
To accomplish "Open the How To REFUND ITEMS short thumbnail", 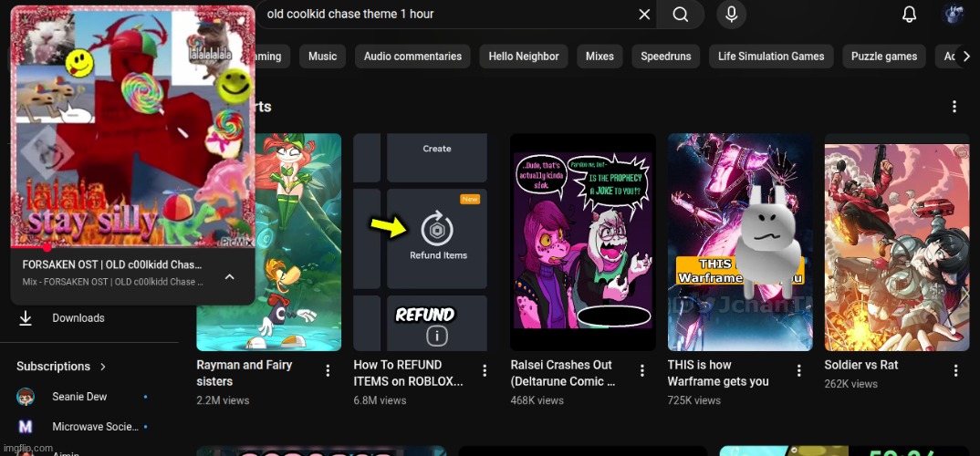I will (420, 243).
